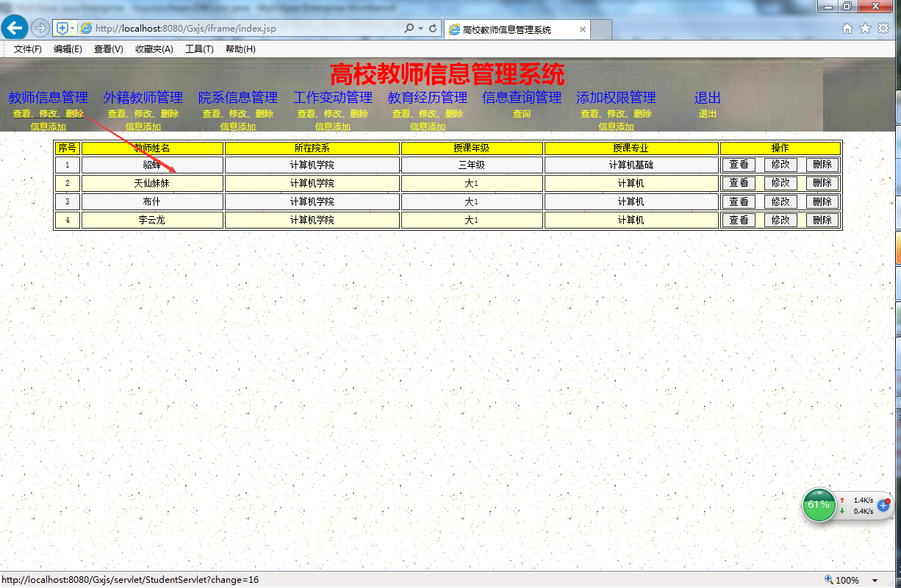Open the 帮助(H) menu
901x588 pixels.
pos(240,49)
